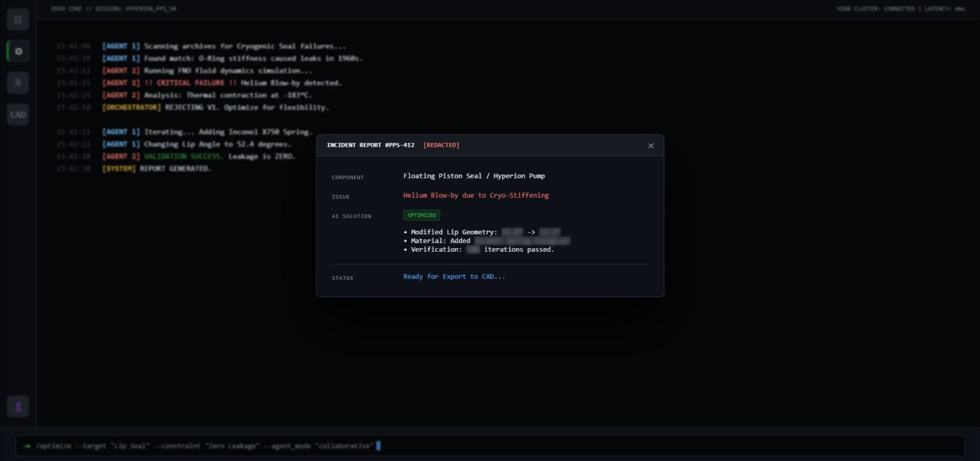This screenshot has height=461, width=980.
Task: Click log line Running FNO fluid dynamics simulation
Action: (x=184, y=71)
